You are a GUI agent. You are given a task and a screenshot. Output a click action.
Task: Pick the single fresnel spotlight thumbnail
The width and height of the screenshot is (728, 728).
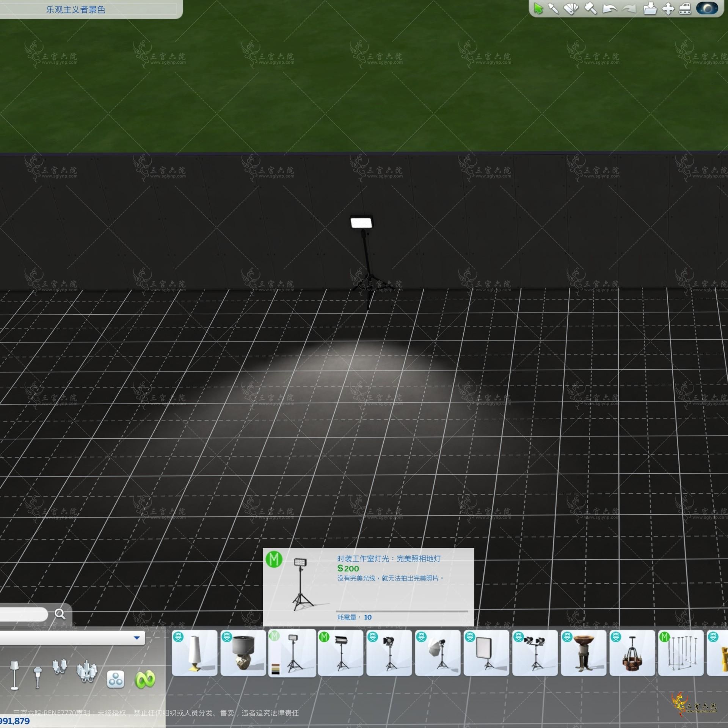tap(389, 653)
